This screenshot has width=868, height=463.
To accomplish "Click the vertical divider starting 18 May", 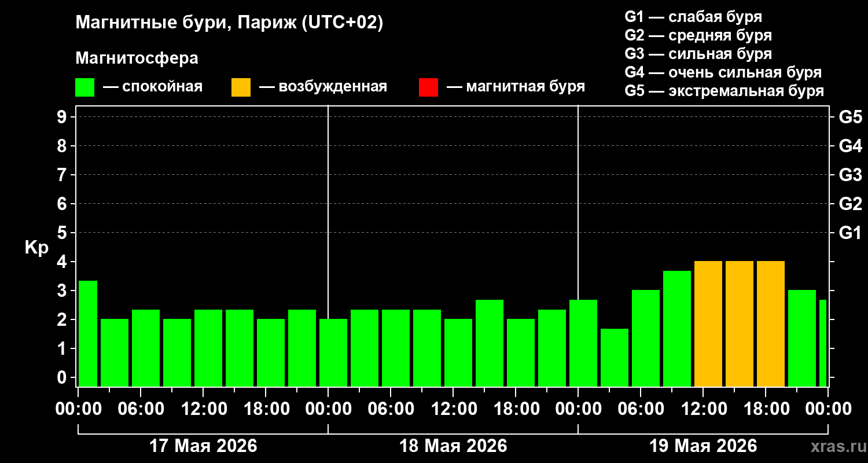I will [x=328, y=246].
